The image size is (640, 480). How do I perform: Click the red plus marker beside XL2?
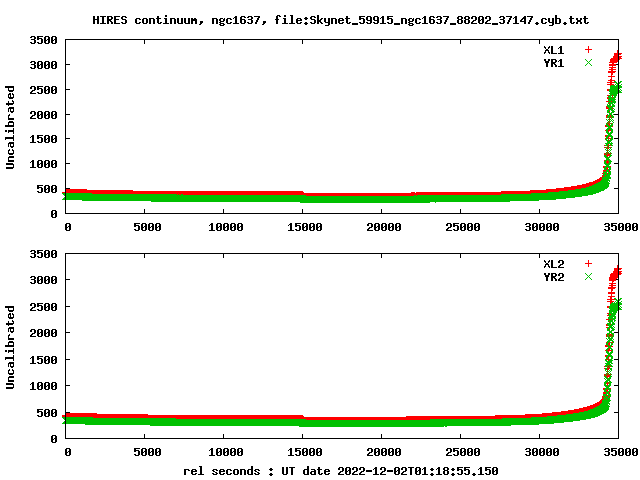coord(588,264)
